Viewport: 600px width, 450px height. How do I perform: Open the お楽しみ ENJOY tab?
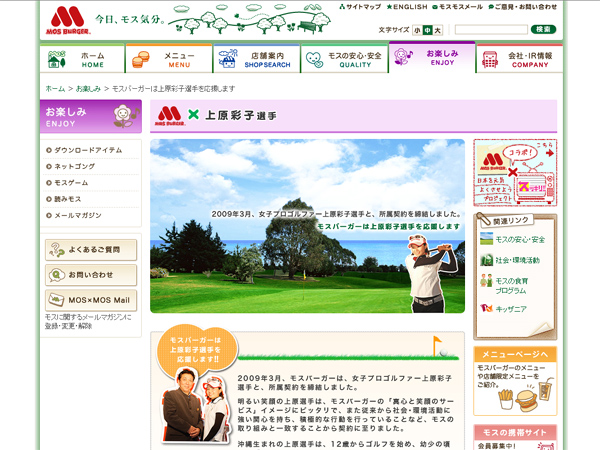point(432,57)
